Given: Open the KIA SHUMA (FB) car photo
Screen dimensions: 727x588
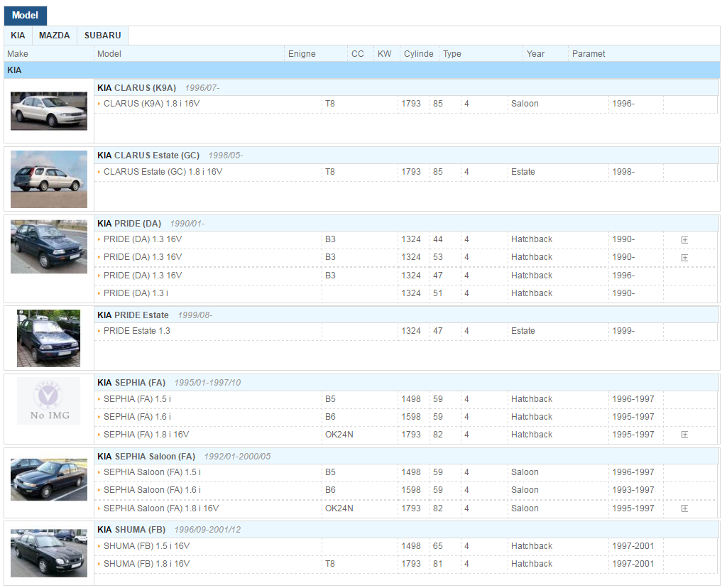Looking at the screenshot, I should pyautogui.click(x=49, y=553).
